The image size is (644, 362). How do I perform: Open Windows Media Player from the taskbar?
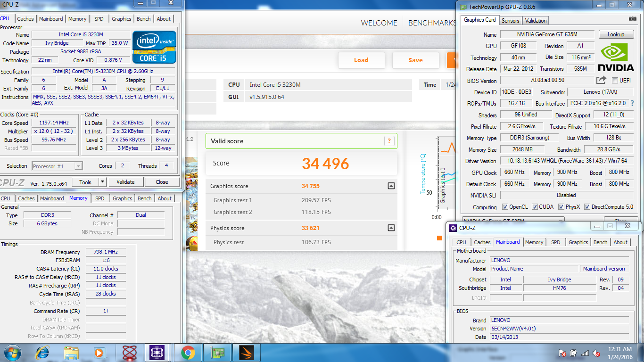click(x=99, y=353)
